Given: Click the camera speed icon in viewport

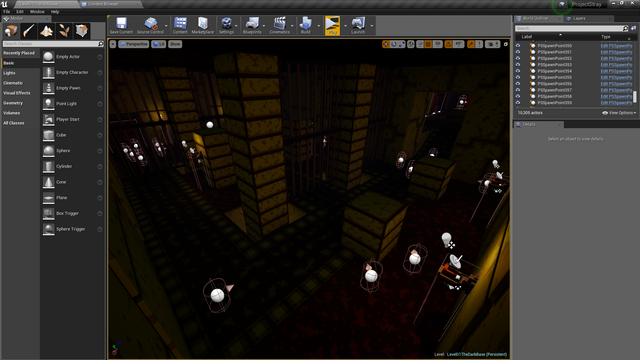Looking at the screenshot, I should tap(492, 44).
